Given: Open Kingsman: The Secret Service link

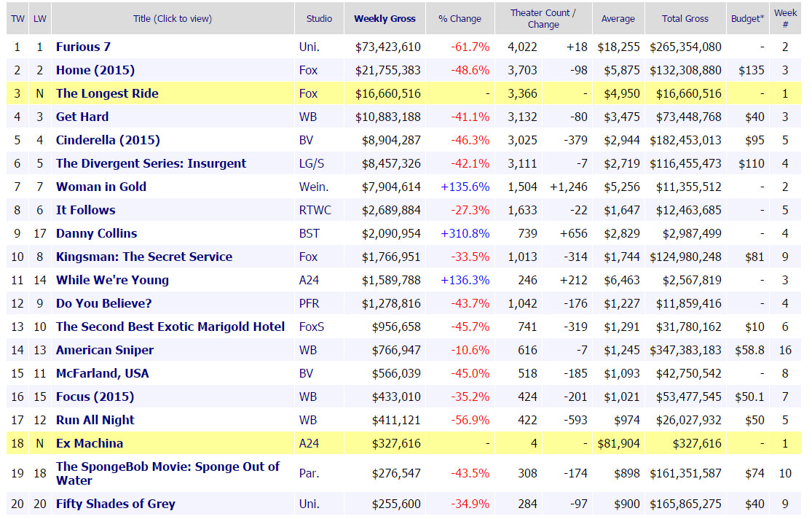Looking at the screenshot, I should (x=144, y=257).
